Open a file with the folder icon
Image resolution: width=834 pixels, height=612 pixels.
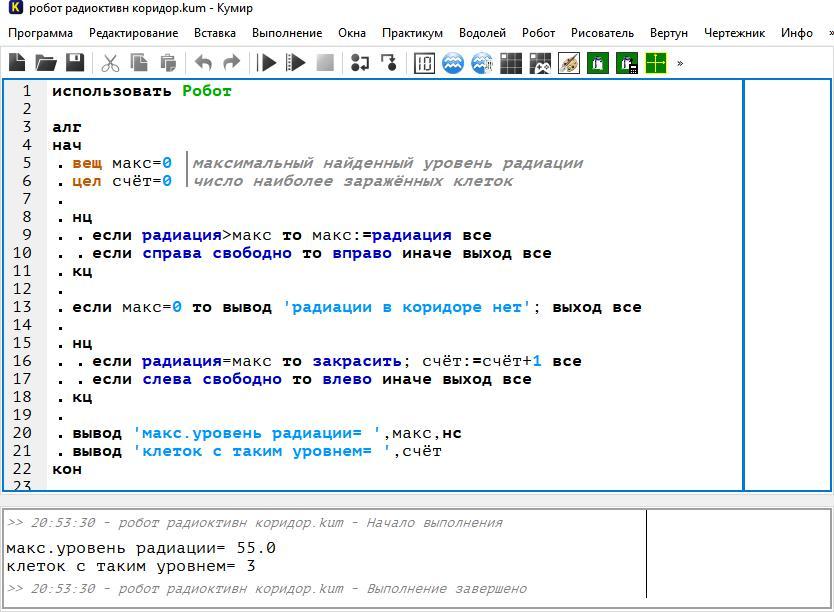coord(46,63)
